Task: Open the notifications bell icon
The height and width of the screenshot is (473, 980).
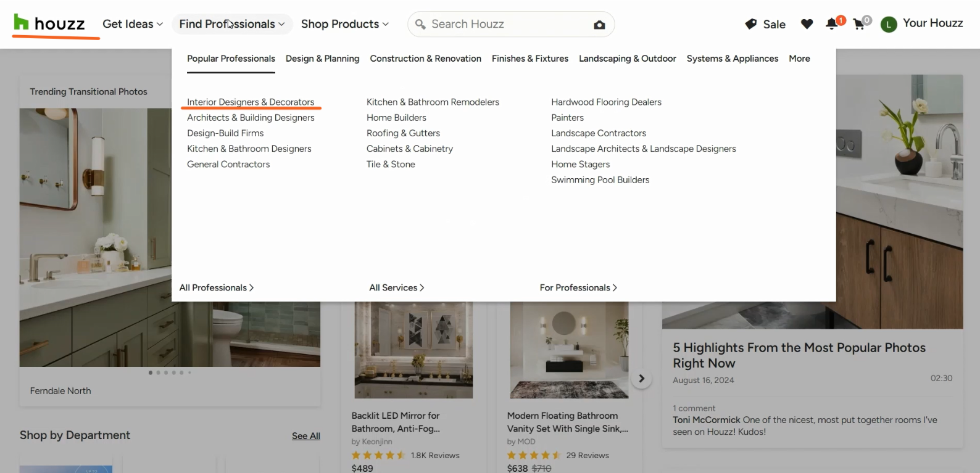Action: 832,24
